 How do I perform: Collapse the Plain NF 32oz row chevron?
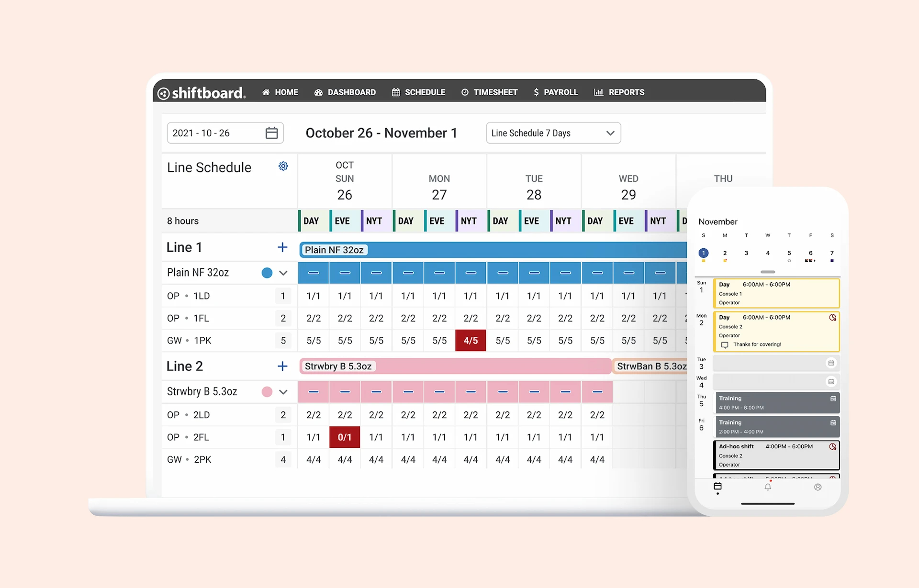click(x=283, y=273)
